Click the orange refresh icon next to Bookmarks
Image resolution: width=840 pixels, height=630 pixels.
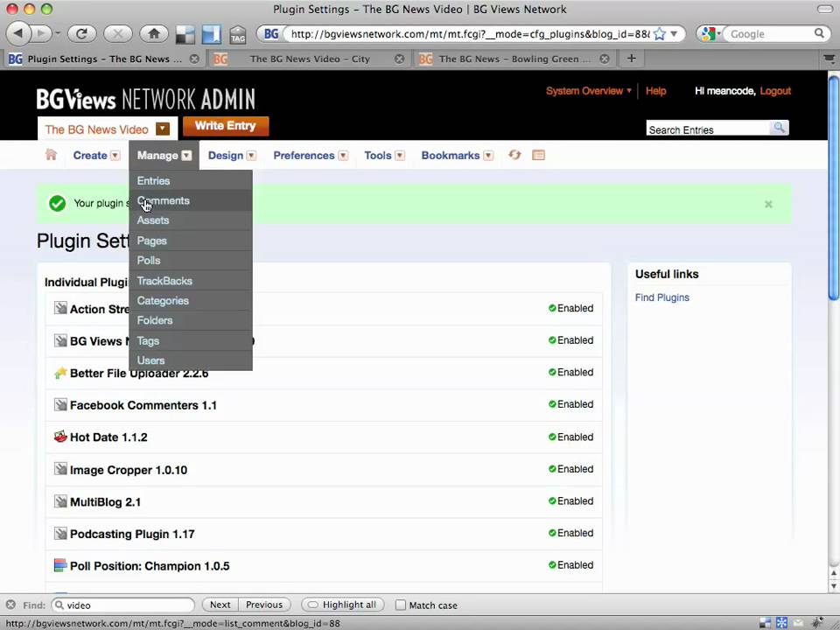click(x=514, y=155)
